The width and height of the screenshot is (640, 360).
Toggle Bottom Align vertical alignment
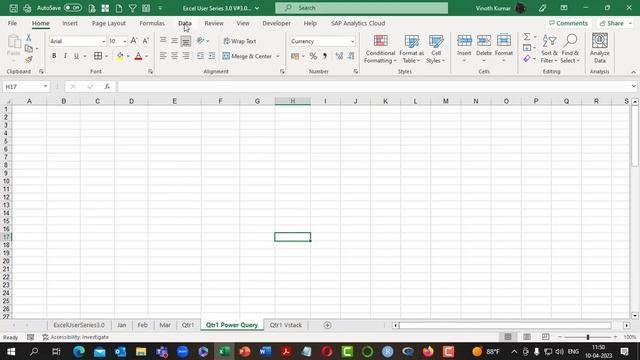point(186,41)
